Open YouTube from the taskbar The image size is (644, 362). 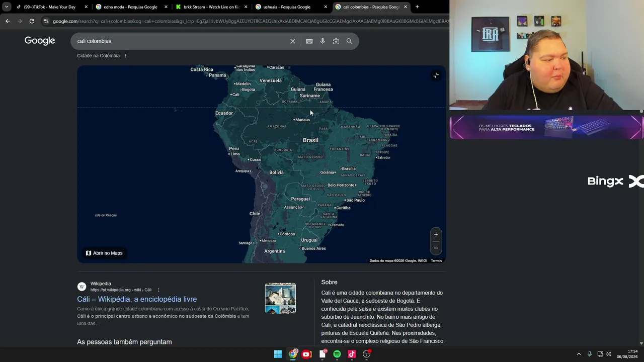(306, 354)
